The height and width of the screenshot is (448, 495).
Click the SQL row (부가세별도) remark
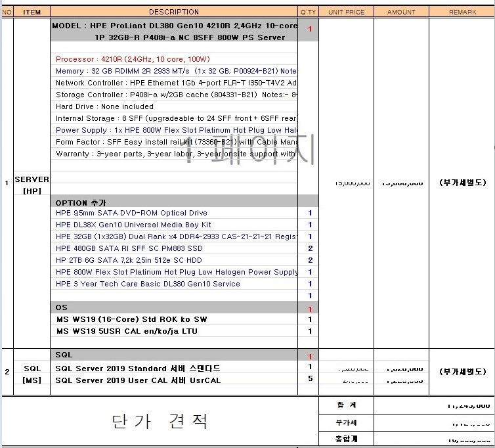coord(462,372)
